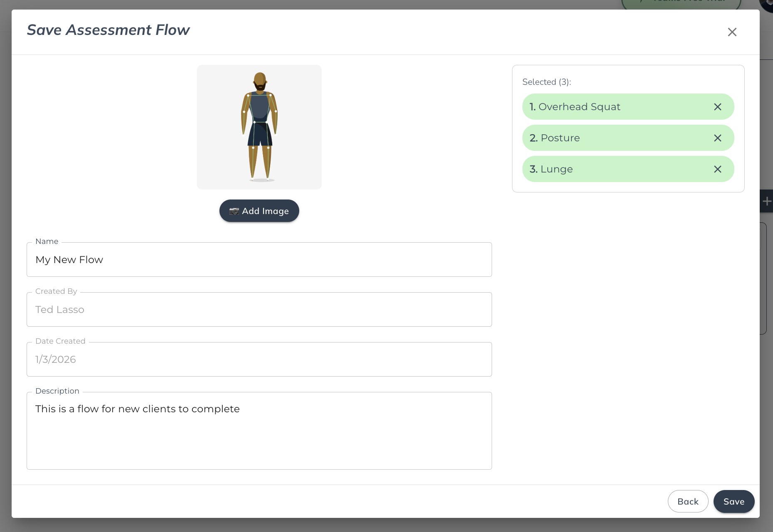Delete Lunge from the selected list
This screenshot has height=532, width=773.
717,169
